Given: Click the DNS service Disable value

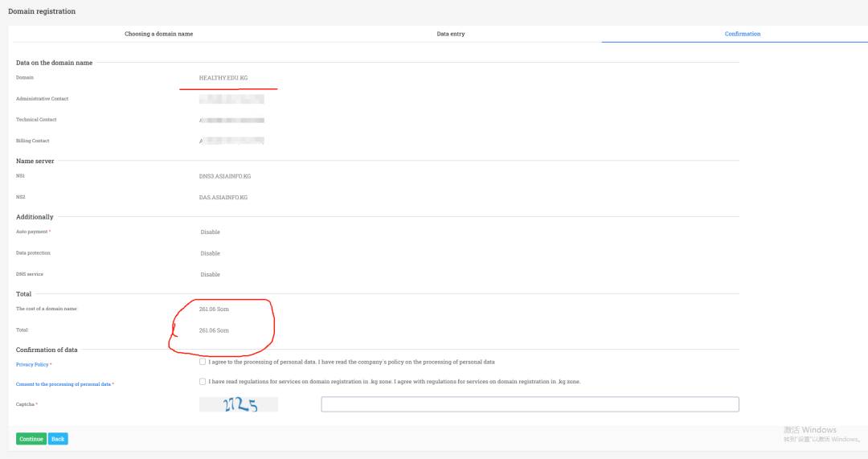Looking at the screenshot, I should pyautogui.click(x=210, y=274).
